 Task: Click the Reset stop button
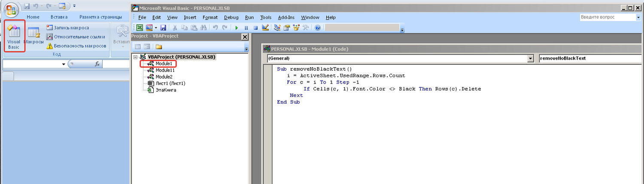point(255,27)
